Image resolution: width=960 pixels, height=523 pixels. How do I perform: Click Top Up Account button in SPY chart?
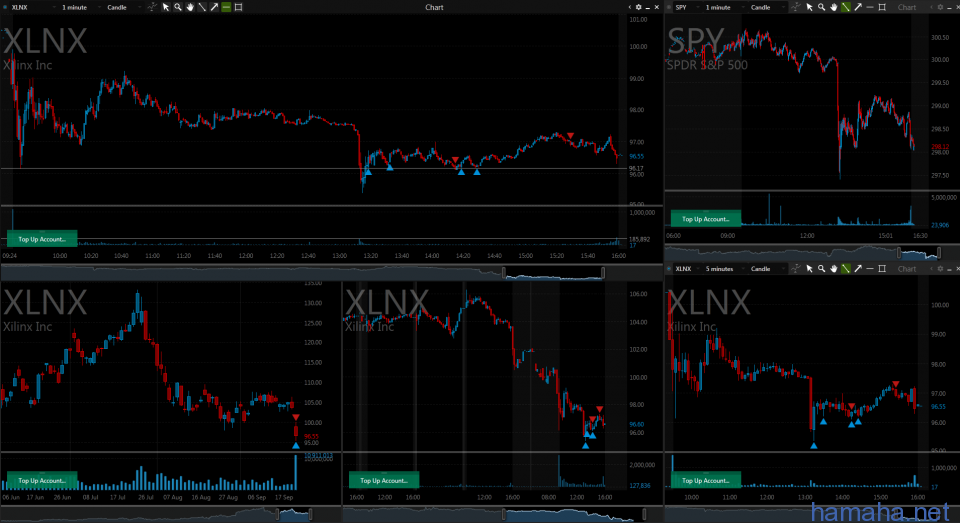705,219
